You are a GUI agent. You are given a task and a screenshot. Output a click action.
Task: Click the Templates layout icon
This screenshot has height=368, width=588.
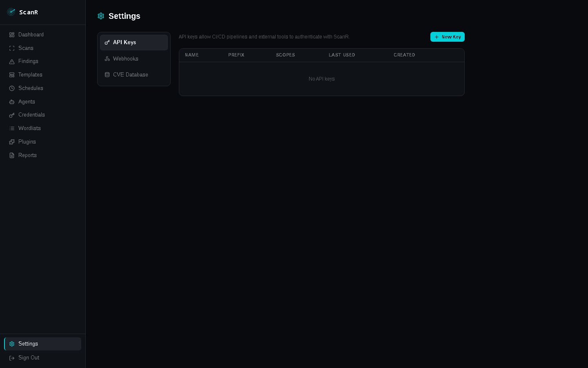(12, 75)
